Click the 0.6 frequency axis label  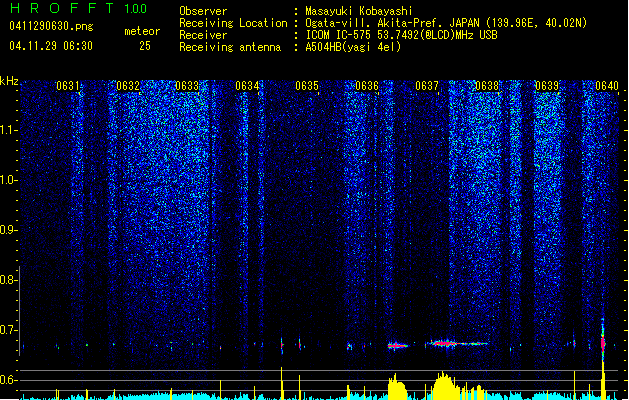click(x=9, y=380)
